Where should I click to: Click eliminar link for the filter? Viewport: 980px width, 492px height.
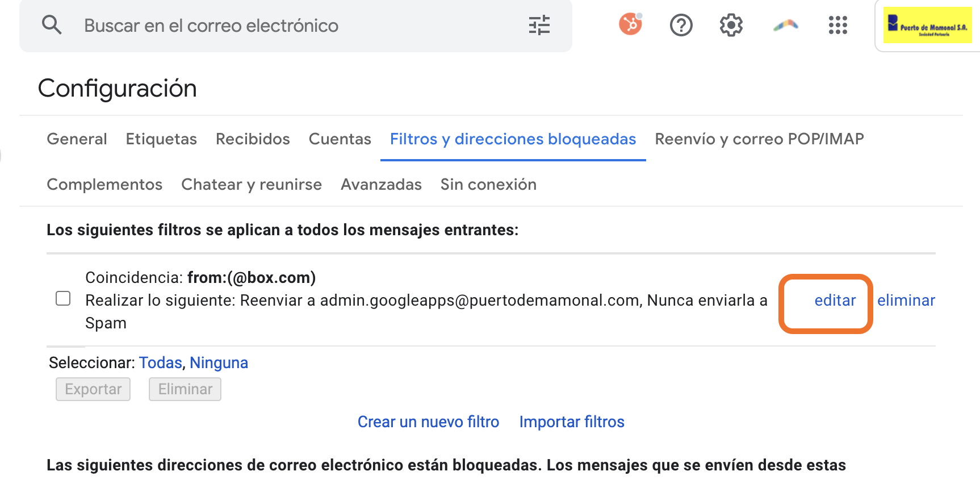click(906, 301)
